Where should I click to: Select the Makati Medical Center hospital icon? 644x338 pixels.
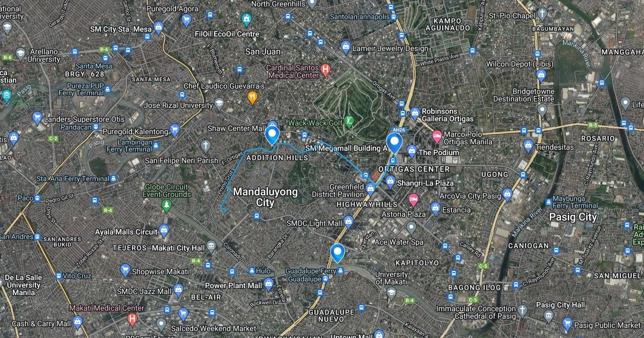click(x=132, y=320)
